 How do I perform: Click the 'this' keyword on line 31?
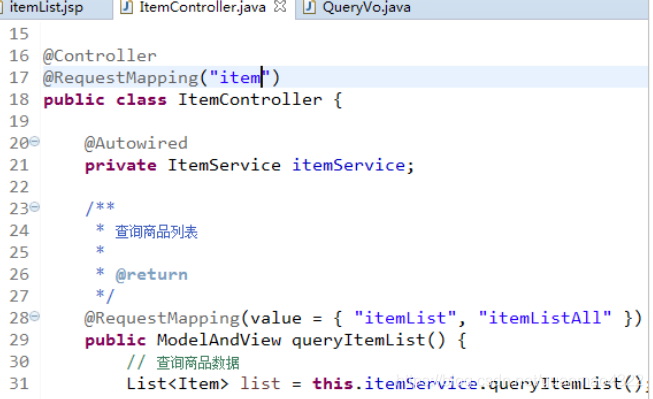coord(333,384)
